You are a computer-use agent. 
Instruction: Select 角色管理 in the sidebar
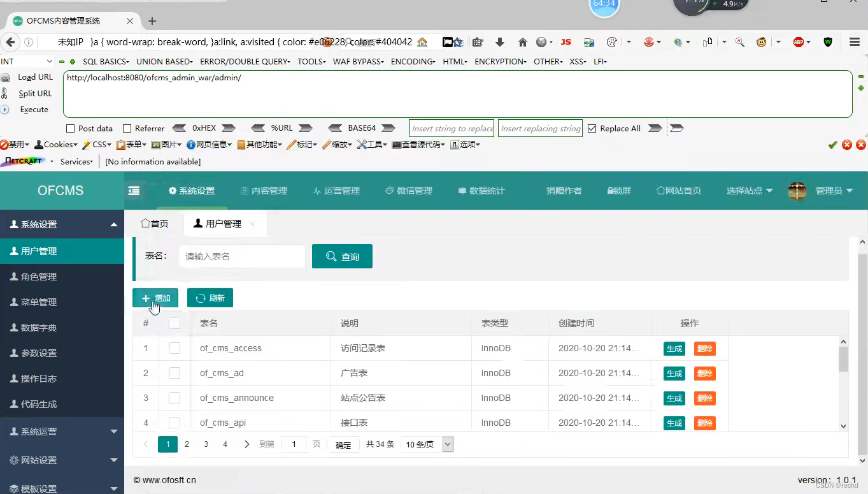click(62, 277)
